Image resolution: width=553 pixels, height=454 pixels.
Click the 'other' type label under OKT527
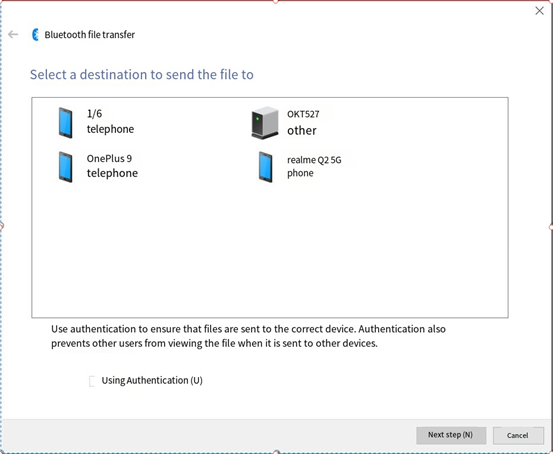[x=302, y=131]
